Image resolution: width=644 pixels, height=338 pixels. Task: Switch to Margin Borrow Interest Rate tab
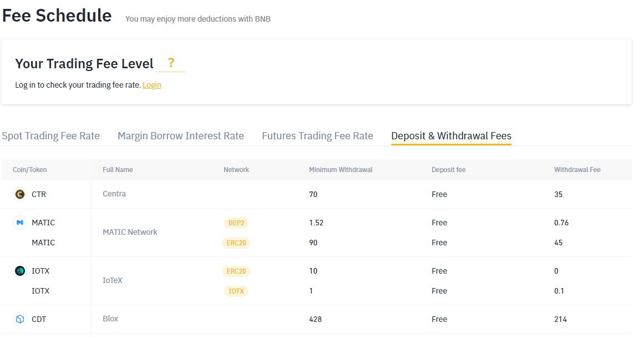tap(181, 136)
